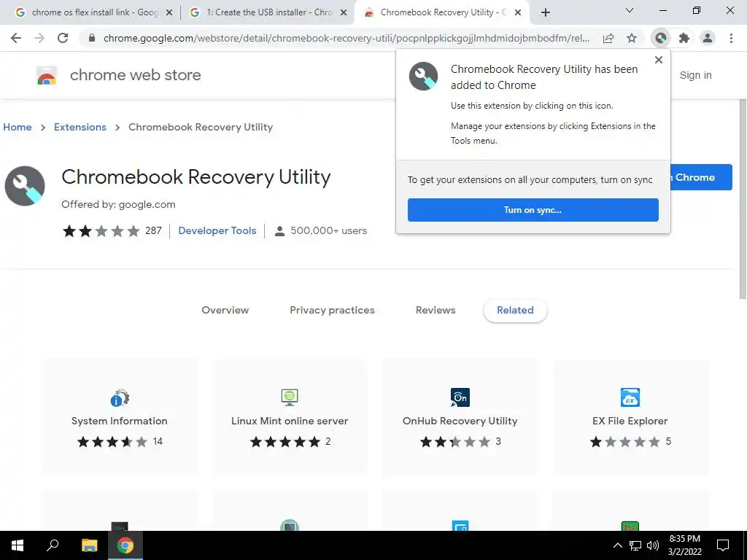The image size is (747, 560).
Task: Switch to the Reviews tab
Action: coord(436,310)
